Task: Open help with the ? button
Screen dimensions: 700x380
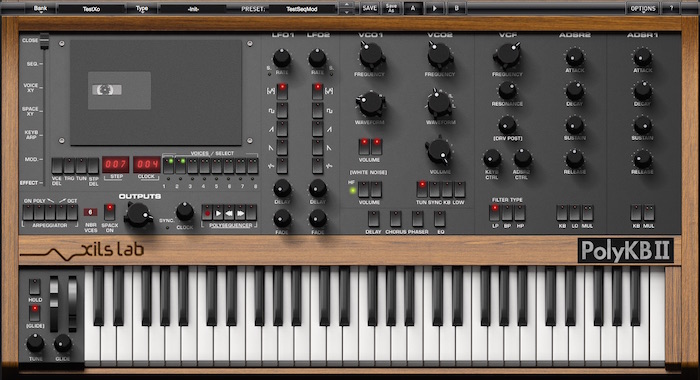Action: point(671,8)
